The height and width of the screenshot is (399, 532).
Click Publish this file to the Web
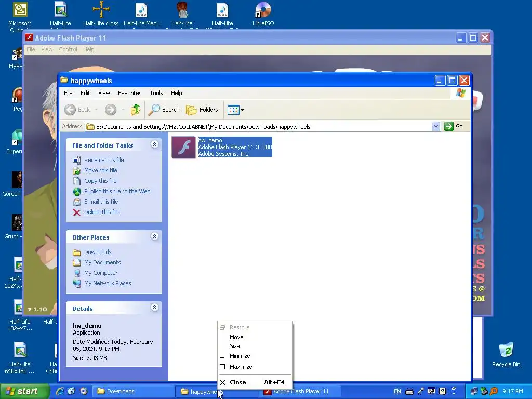point(117,191)
